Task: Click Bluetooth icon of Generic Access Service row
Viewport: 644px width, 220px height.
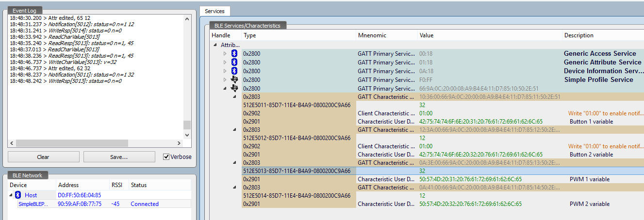Action: [234, 53]
